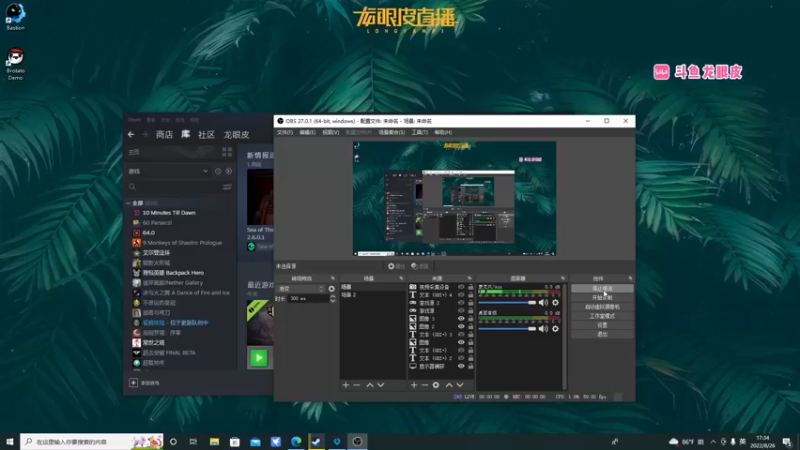800x450 pixels.
Task: Toggle visibility of the video capture device source
Action: [461, 287]
